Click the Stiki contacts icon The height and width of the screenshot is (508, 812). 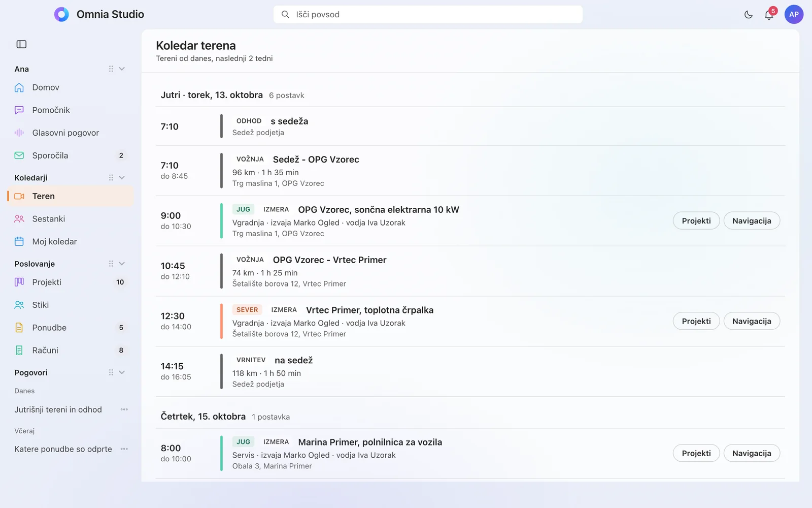pyautogui.click(x=19, y=305)
